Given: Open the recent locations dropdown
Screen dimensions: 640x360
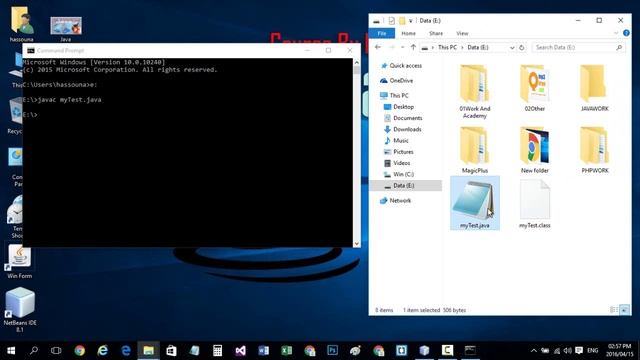Looking at the screenshot, I should [402, 48].
